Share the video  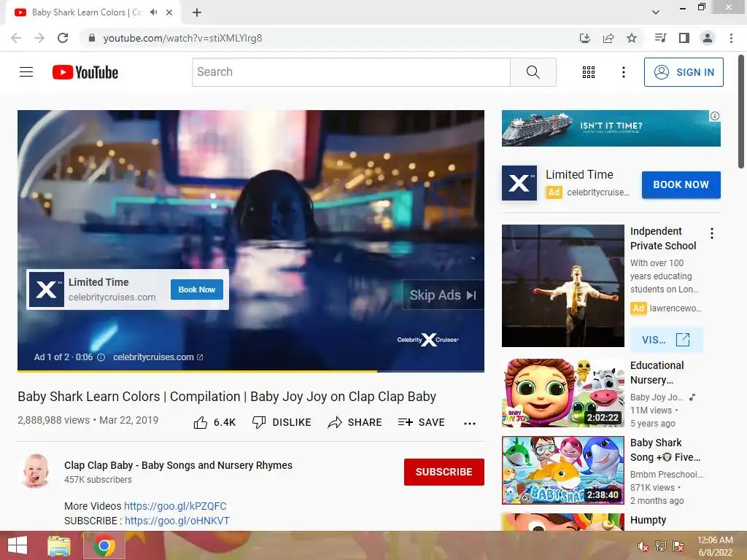pos(355,422)
